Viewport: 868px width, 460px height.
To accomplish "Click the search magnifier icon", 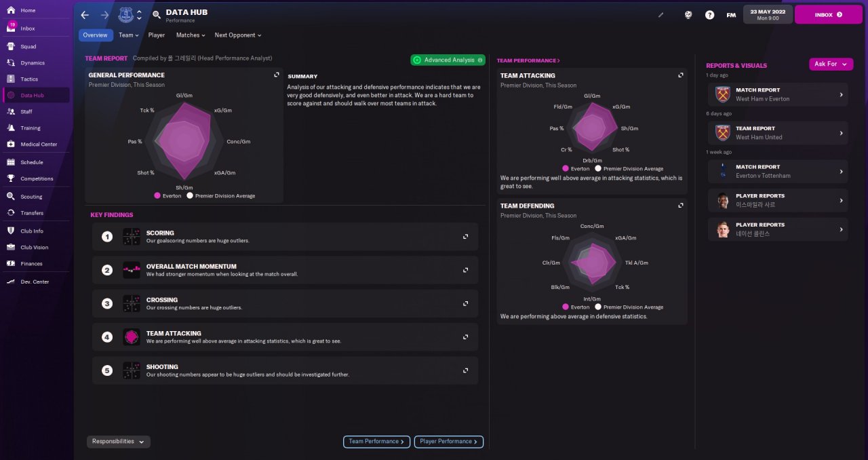I will (x=157, y=15).
